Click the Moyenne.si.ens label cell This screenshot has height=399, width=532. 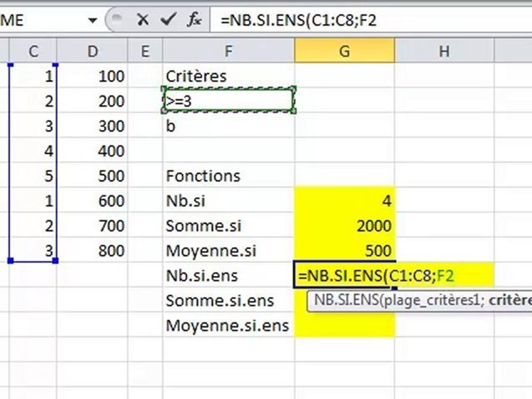(x=229, y=325)
